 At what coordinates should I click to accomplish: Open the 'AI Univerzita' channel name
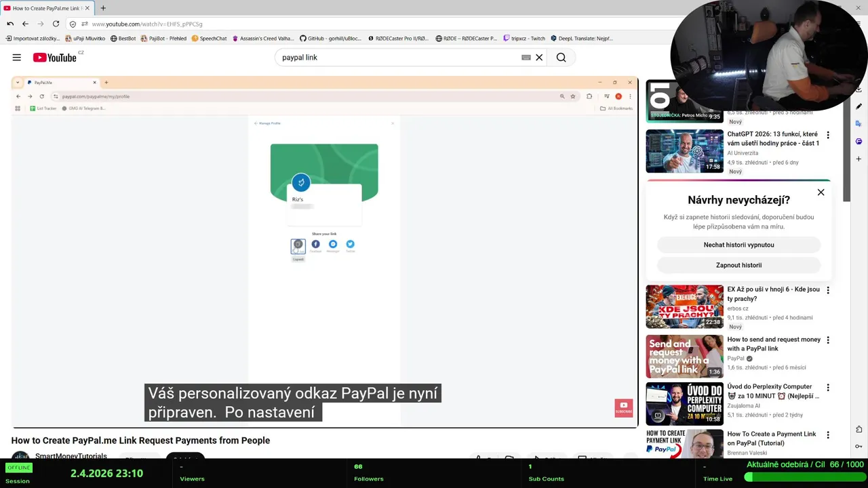[x=743, y=153]
